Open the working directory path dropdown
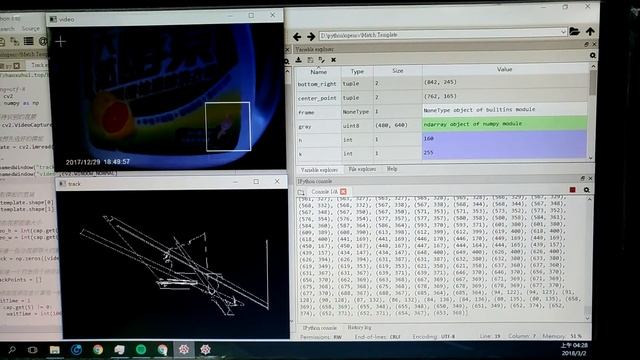This screenshot has width=640, height=360. tap(563, 32)
